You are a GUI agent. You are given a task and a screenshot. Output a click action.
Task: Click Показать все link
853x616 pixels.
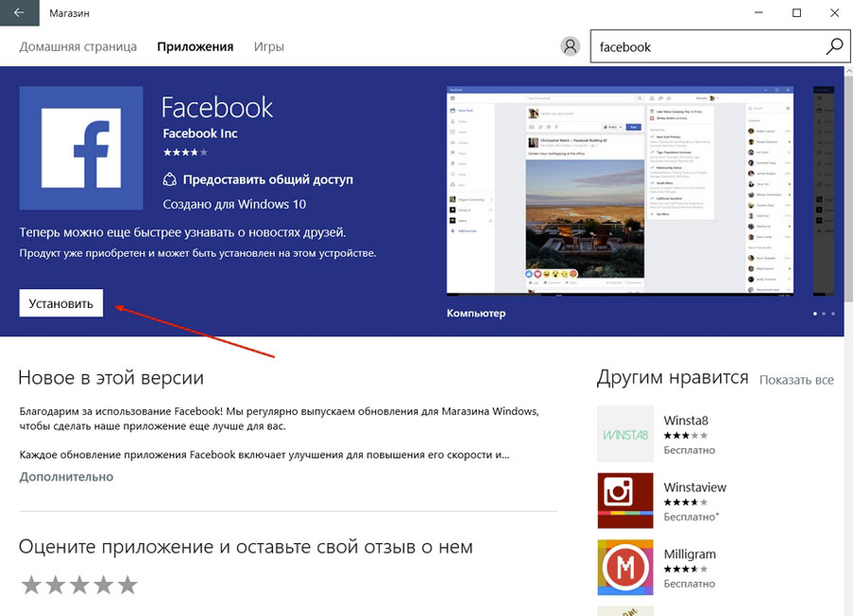click(796, 379)
